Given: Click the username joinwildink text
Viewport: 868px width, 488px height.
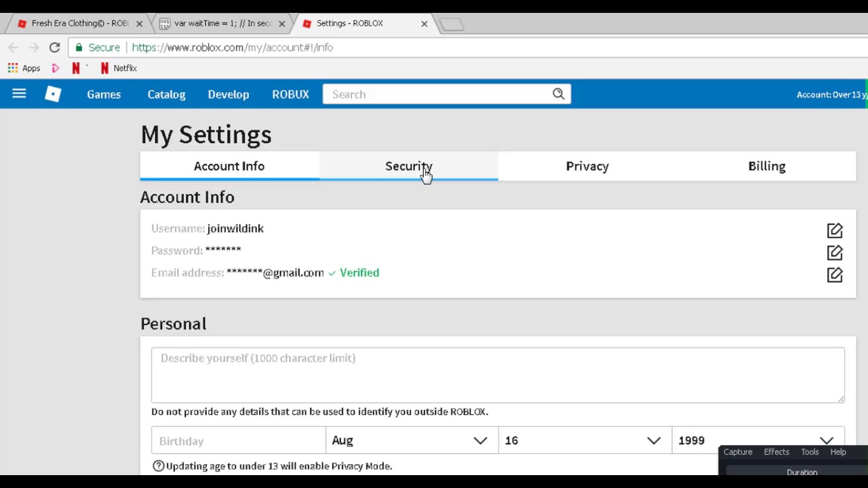Looking at the screenshot, I should tap(235, 228).
